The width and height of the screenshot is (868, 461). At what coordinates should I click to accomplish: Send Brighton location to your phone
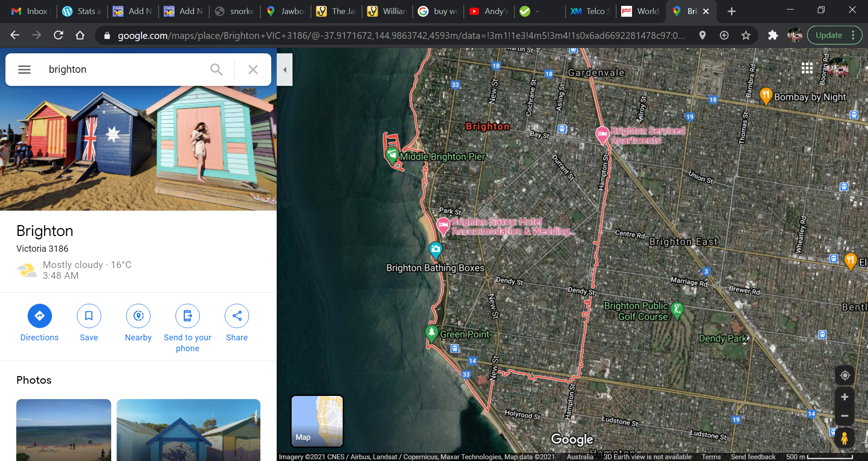(x=188, y=315)
